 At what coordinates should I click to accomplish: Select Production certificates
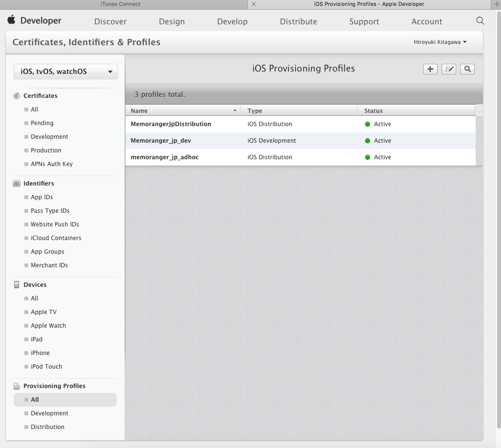[46, 150]
